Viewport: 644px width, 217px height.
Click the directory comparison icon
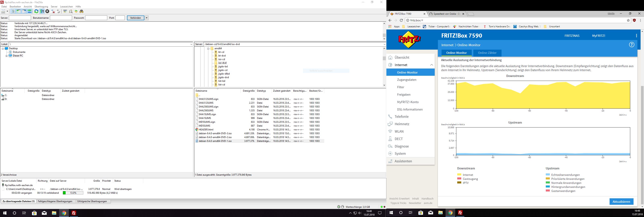click(65, 11)
